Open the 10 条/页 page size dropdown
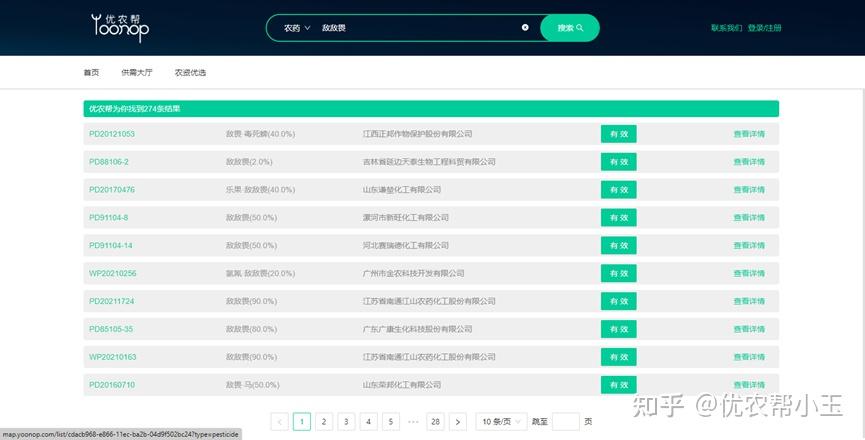This screenshot has height=440, width=865. [501, 422]
